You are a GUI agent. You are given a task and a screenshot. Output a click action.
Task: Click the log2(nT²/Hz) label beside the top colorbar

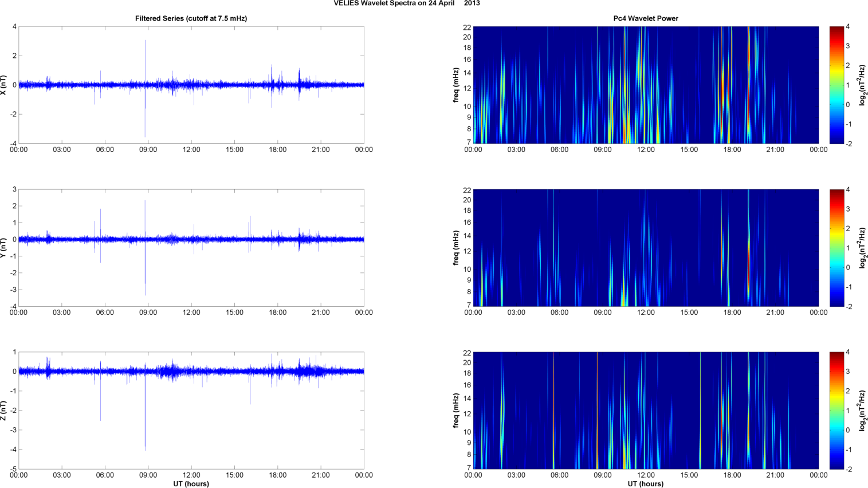862,85
